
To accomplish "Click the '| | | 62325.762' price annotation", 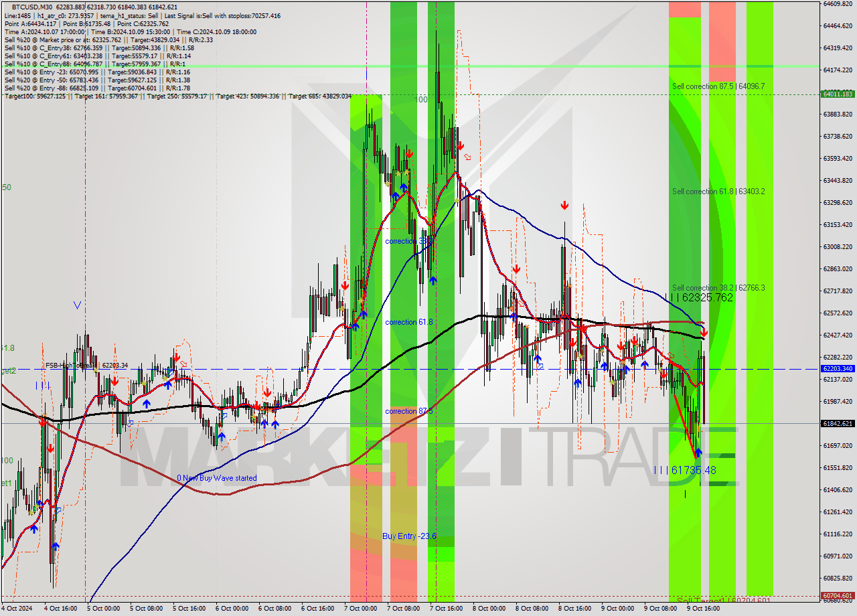I will click(699, 297).
